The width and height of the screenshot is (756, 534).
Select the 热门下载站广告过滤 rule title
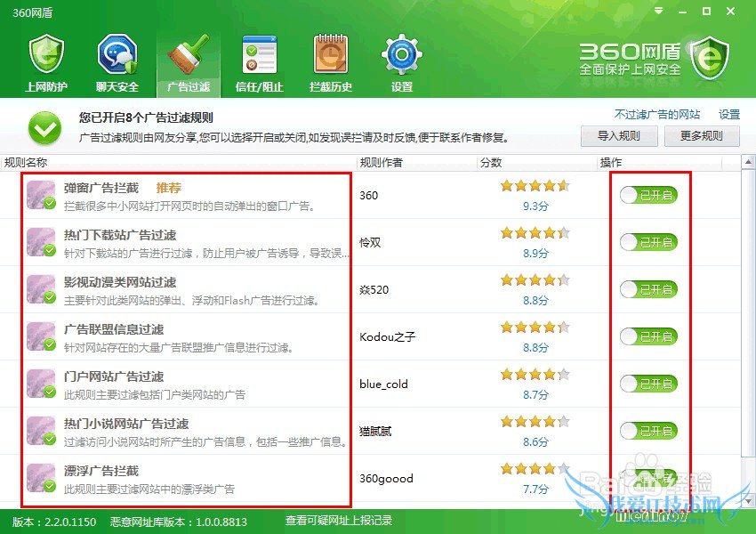point(120,235)
